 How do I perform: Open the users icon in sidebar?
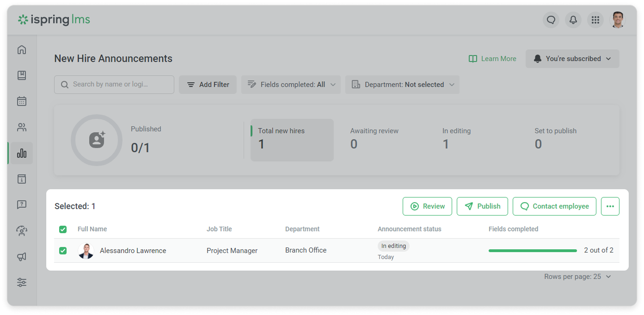tap(22, 127)
